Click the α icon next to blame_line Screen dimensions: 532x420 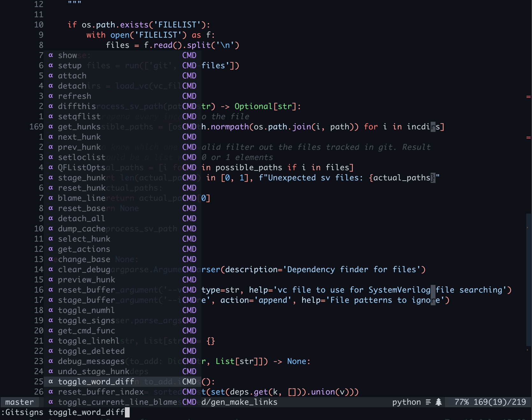click(51, 198)
